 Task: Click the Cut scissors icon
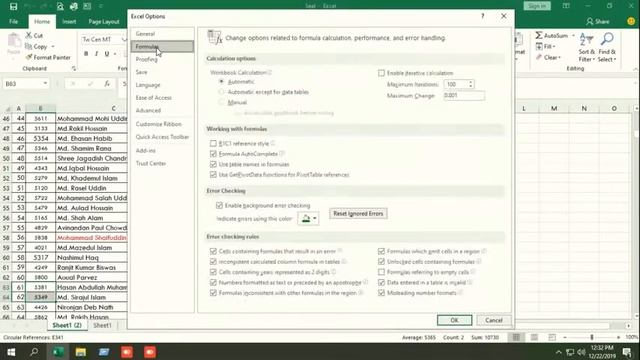[x=29, y=36]
